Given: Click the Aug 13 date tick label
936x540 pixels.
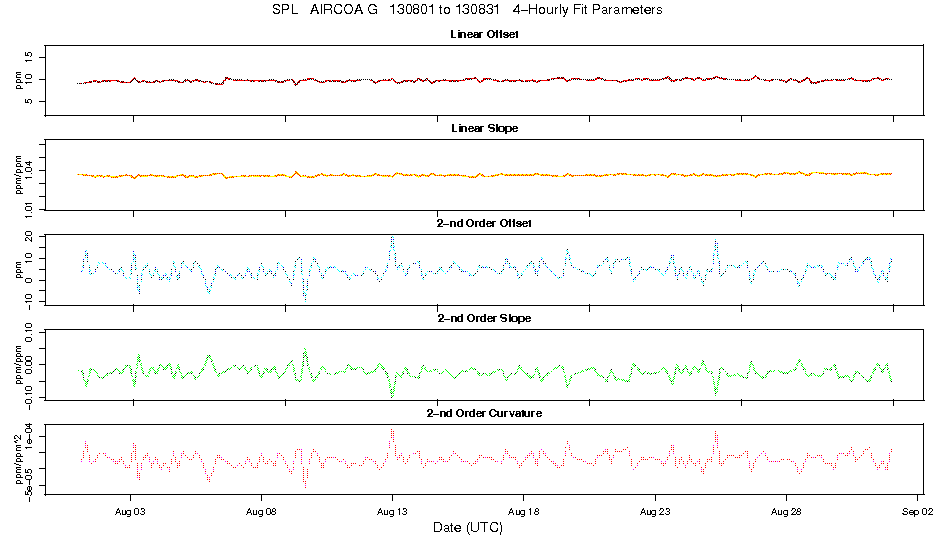Looking at the screenshot, I should click(x=392, y=509).
